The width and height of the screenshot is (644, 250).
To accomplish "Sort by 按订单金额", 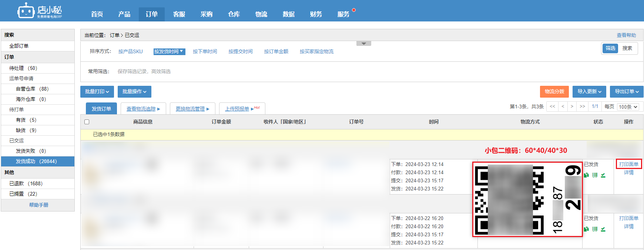I will pos(276,51).
